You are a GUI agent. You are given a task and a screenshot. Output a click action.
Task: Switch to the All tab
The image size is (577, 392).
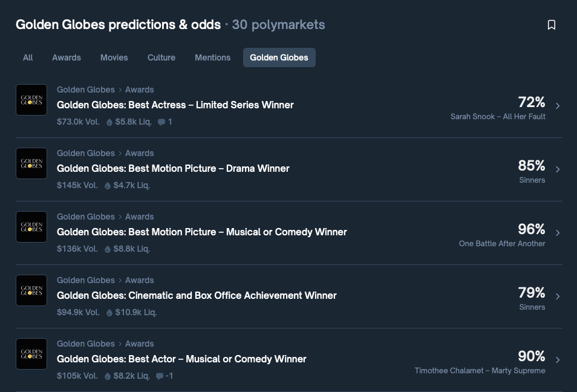pyautogui.click(x=28, y=57)
